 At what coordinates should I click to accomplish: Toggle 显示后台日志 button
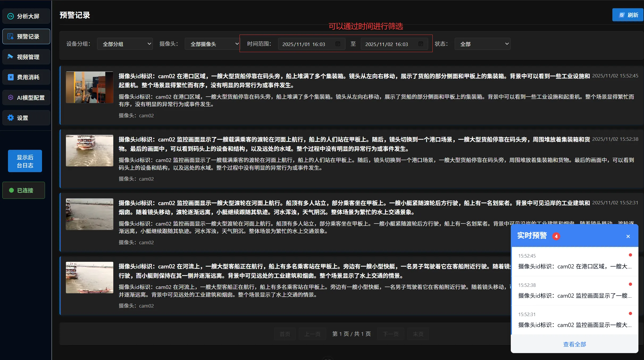pos(25,161)
